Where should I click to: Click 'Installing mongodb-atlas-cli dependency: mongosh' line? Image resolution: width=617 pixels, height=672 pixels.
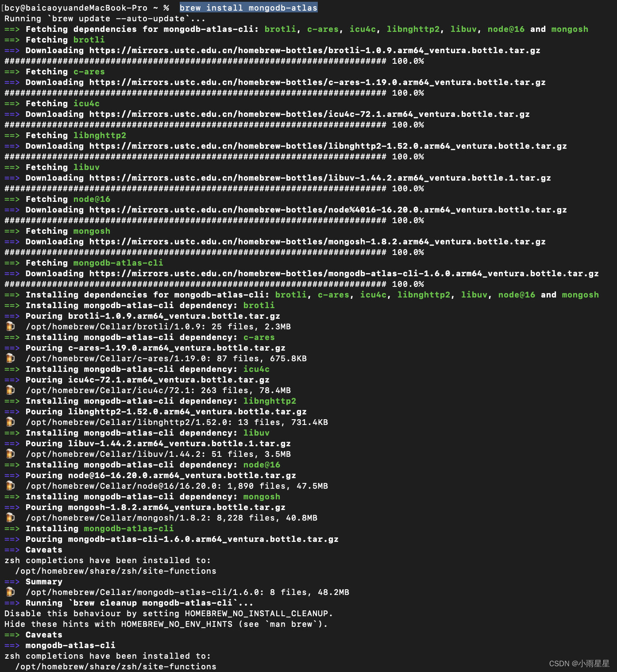[x=142, y=497]
